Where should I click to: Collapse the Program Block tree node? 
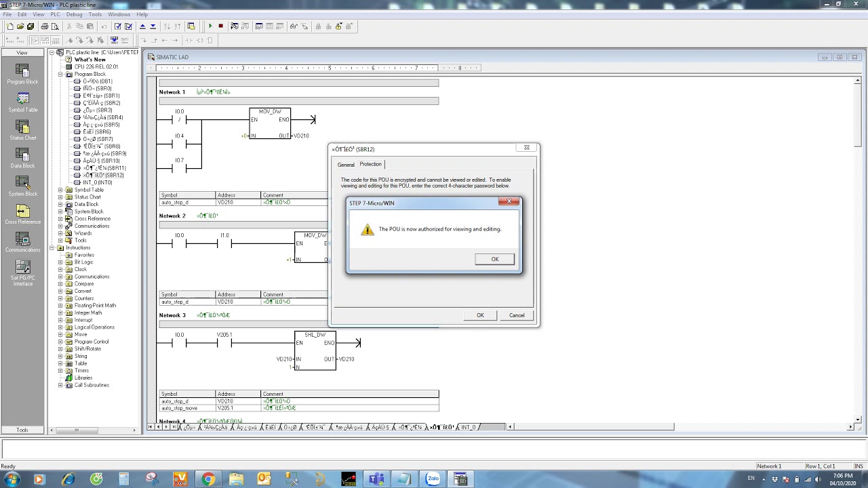point(60,74)
